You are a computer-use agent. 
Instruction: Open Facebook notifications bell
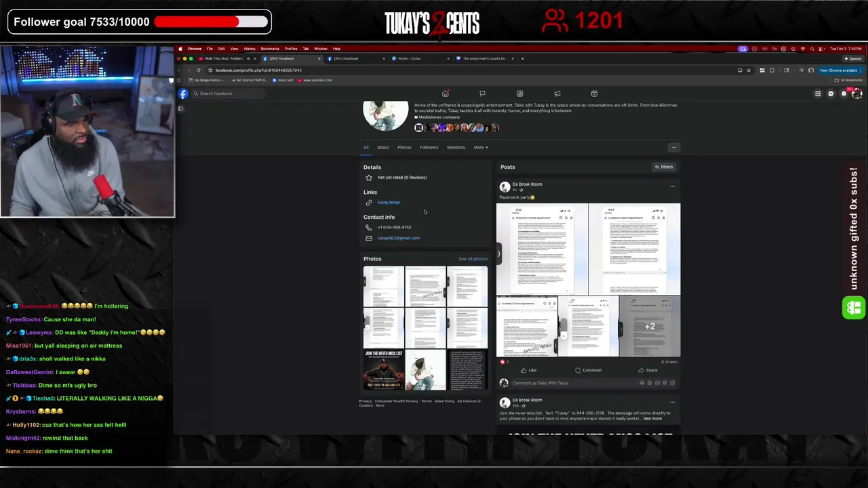[x=844, y=94]
